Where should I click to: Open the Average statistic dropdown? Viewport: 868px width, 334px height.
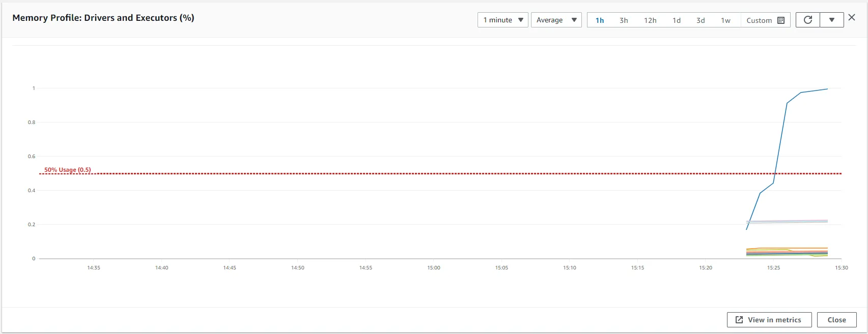pyautogui.click(x=556, y=20)
